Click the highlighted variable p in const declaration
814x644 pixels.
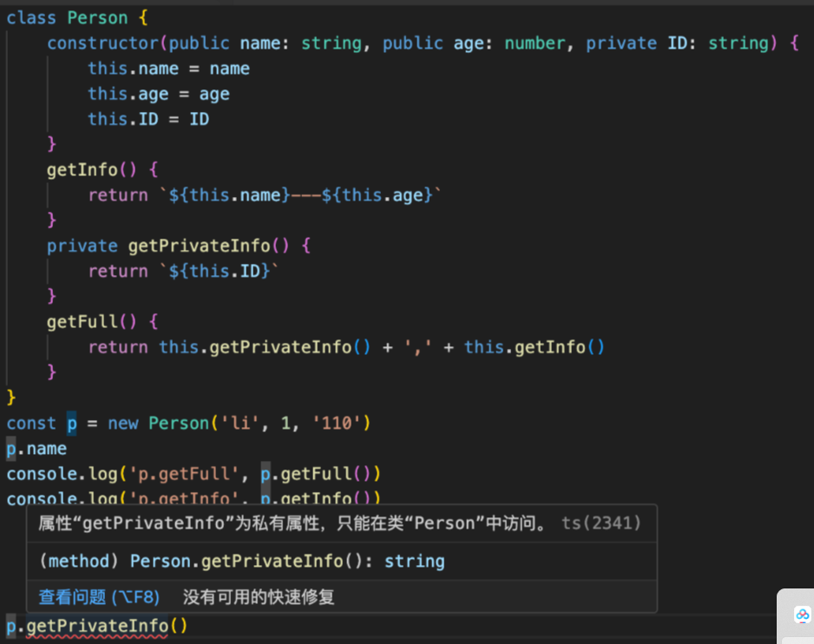(x=72, y=424)
